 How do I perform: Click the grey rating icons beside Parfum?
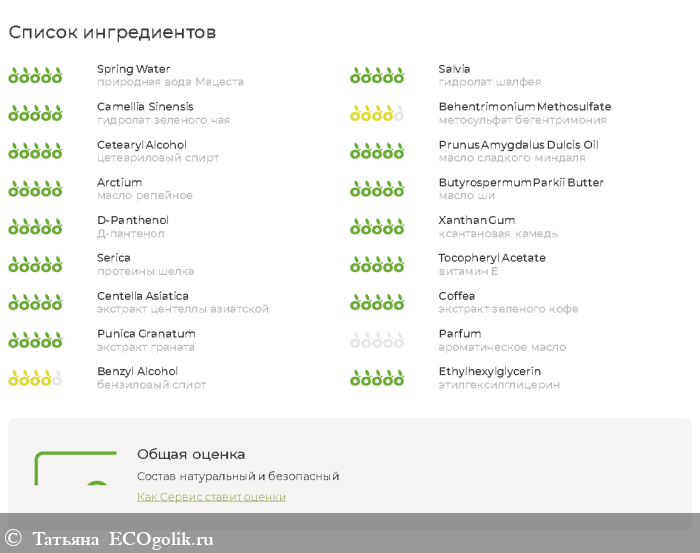pos(377,340)
